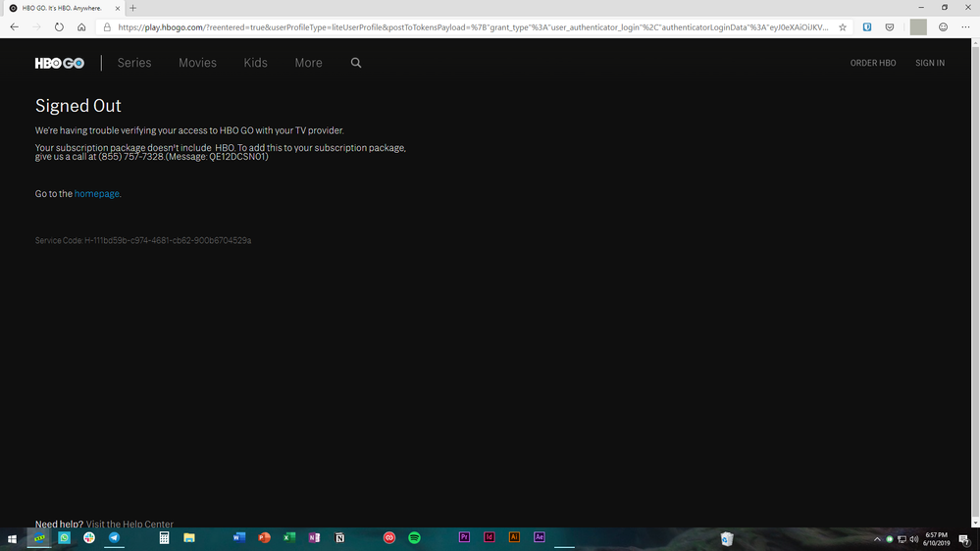Launch After Effects from the taskbar
The width and height of the screenshot is (980, 551).
(x=540, y=537)
